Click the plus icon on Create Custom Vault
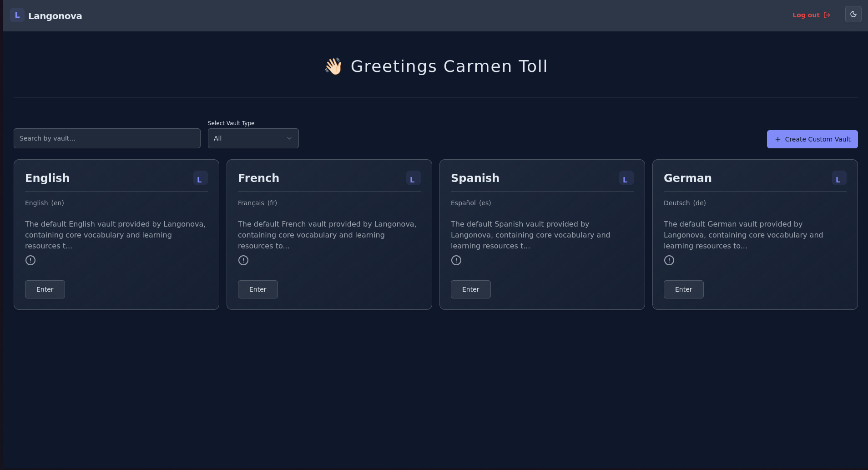This screenshot has width=868, height=470. (x=777, y=139)
